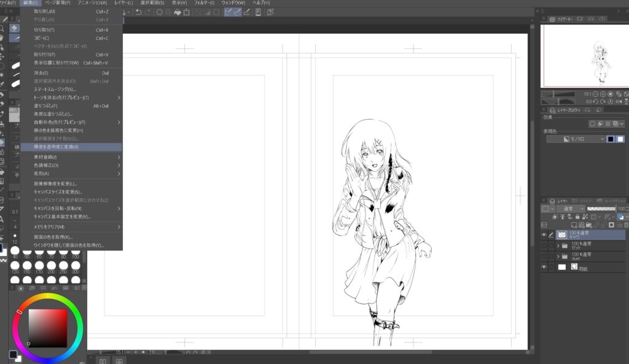629x364 pixels.
Task: Click '輝度を透明度に変換' in the Edit menu
Action: pyautogui.click(x=57, y=147)
